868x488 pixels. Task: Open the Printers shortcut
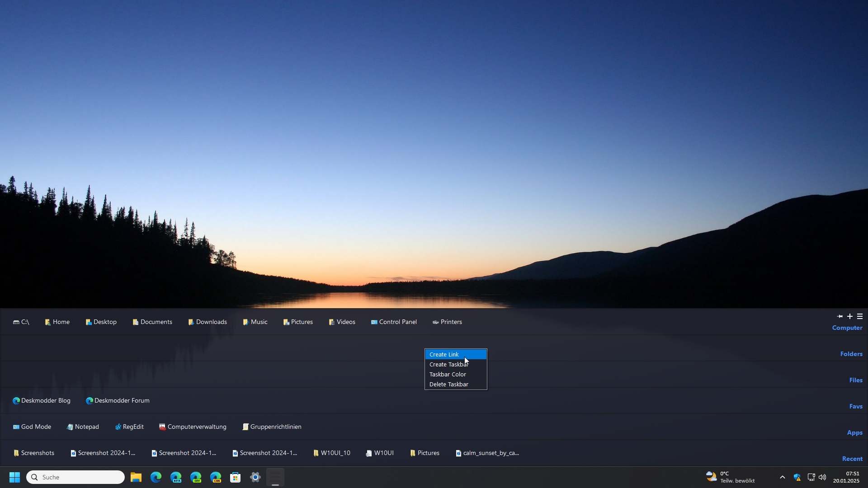click(447, 322)
